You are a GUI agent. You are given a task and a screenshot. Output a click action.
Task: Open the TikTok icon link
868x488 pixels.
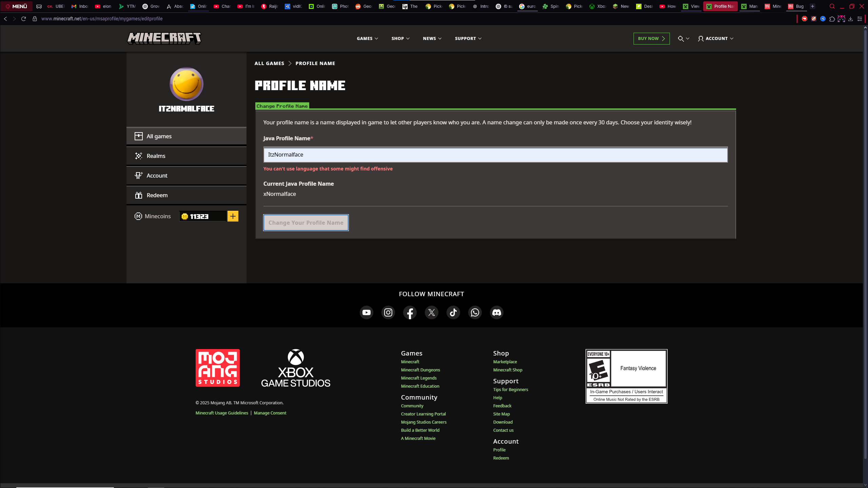click(x=453, y=312)
